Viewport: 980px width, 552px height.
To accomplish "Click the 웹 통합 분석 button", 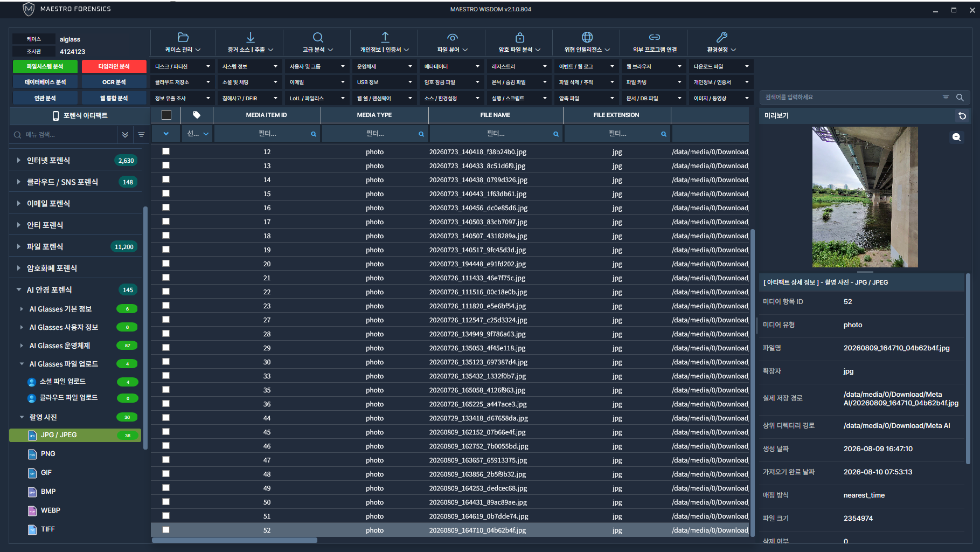I will [x=114, y=99].
